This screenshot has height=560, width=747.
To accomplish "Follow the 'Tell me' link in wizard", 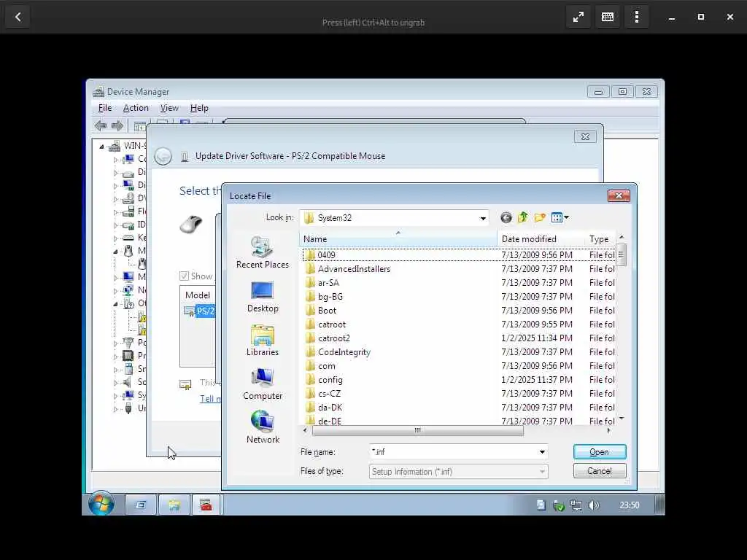I will [210, 399].
